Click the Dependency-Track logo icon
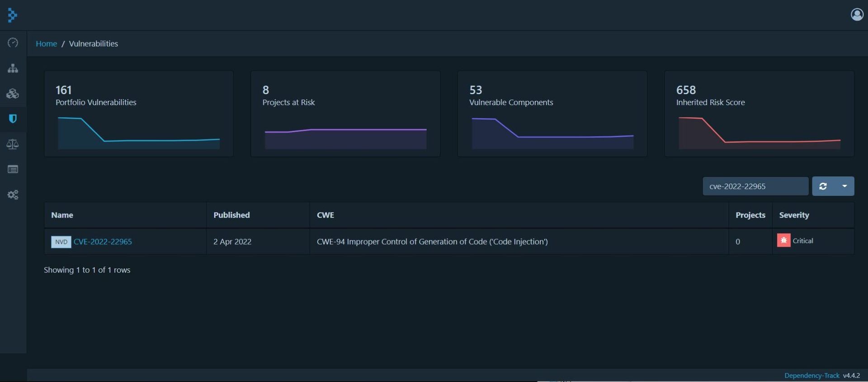The image size is (868, 382). tap(13, 15)
